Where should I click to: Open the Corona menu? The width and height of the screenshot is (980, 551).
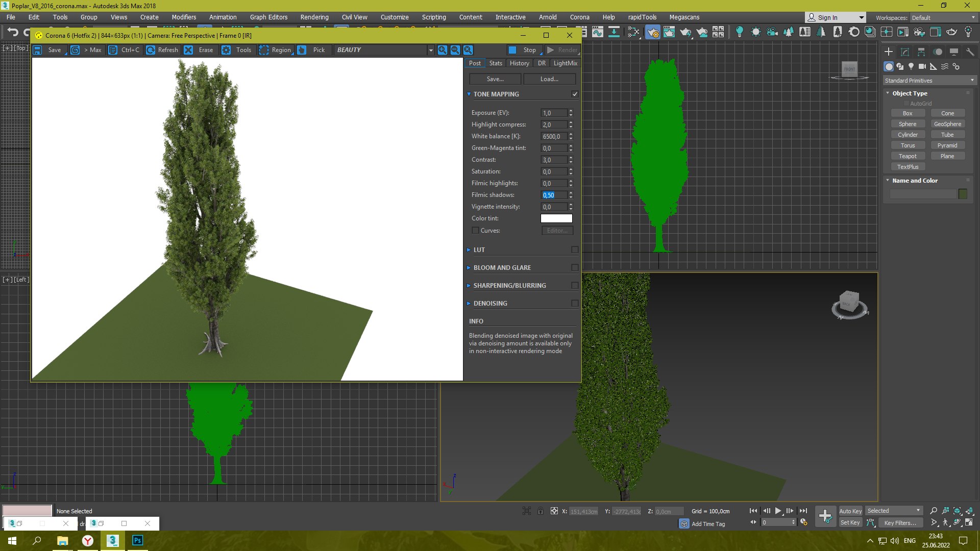[x=579, y=17]
